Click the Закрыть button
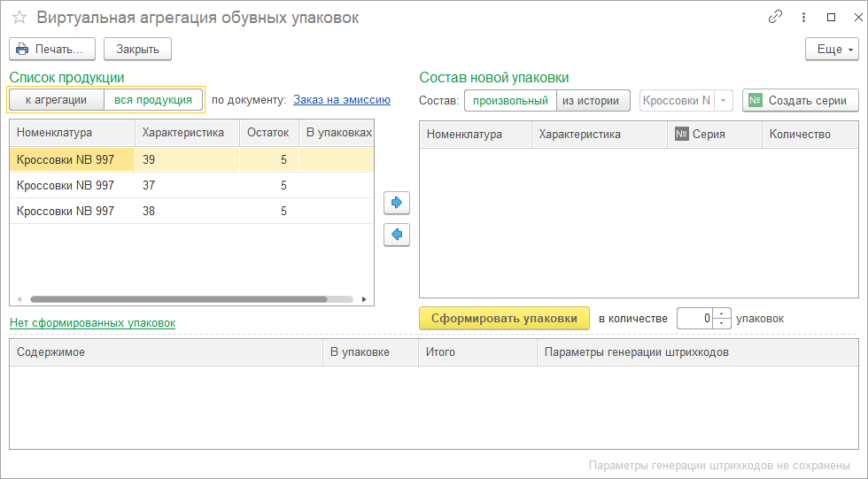Viewport: 868px width, 479px height. point(137,49)
